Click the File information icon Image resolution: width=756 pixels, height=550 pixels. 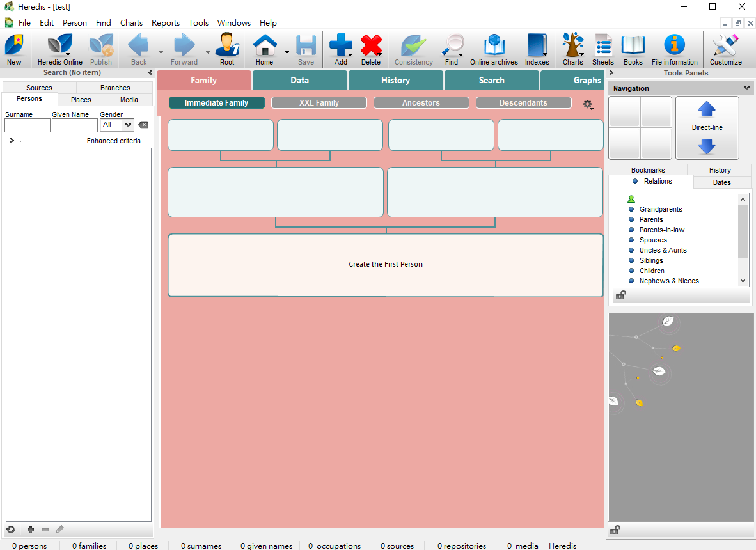click(x=674, y=46)
